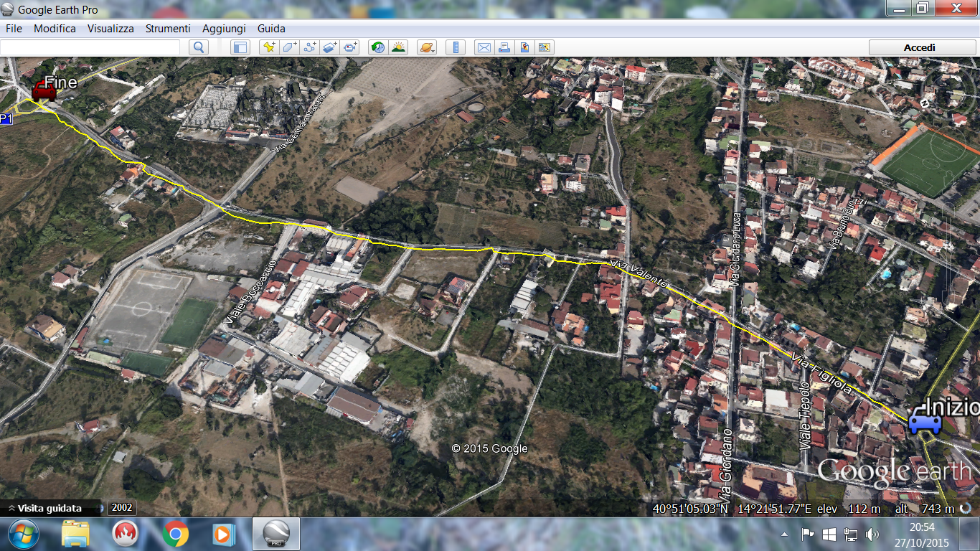This screenshot has height=551, width=980.
Task: Select the Add Path tool
Action: coord(310,47)
